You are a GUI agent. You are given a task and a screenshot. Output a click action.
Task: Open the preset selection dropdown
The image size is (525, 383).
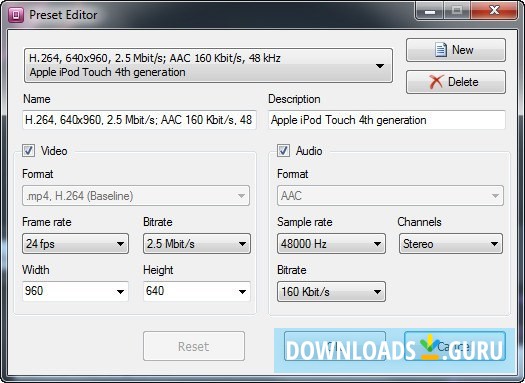[x=208, y=65]
